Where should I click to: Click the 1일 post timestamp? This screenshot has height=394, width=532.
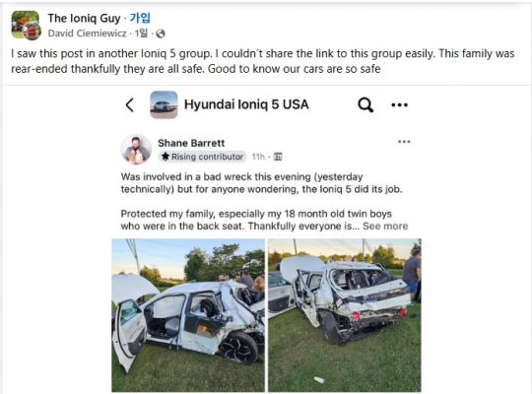(141, 33)
